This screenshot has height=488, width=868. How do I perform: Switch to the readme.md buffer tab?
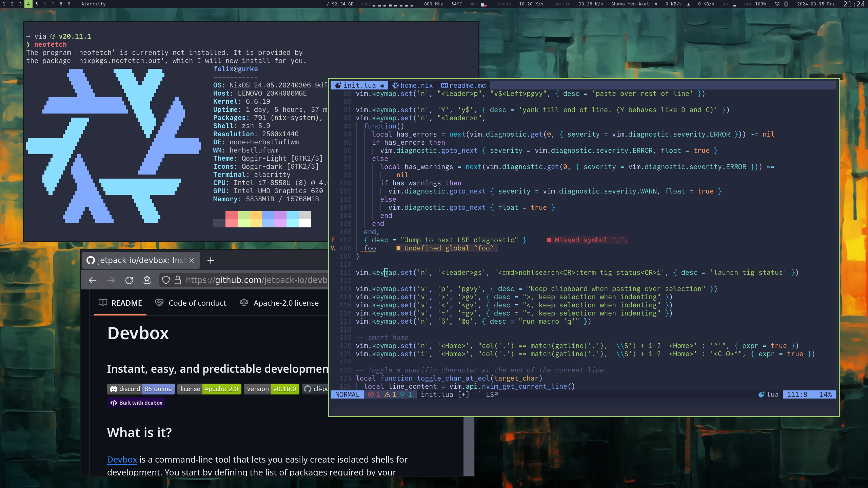(x=463, y=85)
